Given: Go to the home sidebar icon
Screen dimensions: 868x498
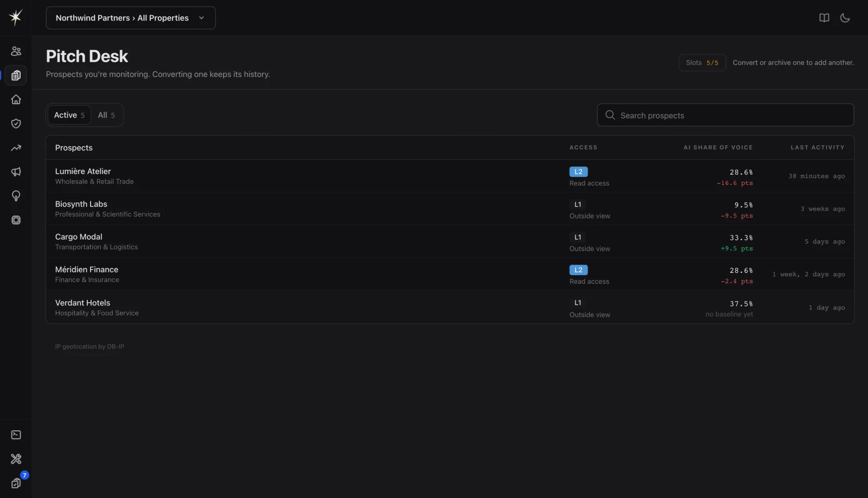Looking at the screenshot, I should 16,99.
